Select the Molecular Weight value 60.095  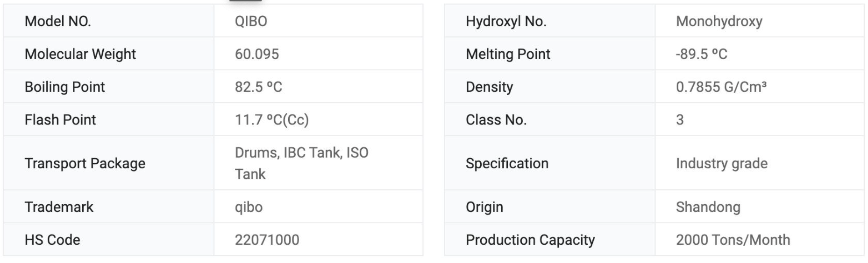tap(256, 54)
